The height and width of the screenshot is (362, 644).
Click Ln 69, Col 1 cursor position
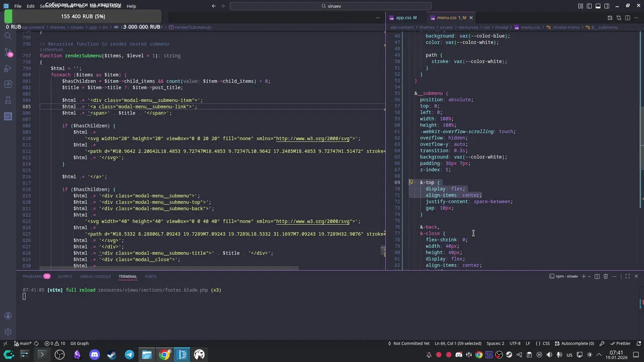[x=458, y=343]
